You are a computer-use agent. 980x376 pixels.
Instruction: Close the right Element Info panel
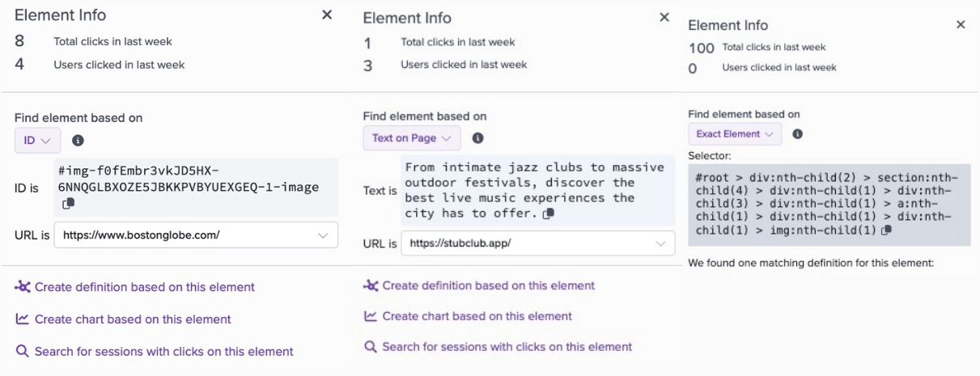(x=961, y=25)
